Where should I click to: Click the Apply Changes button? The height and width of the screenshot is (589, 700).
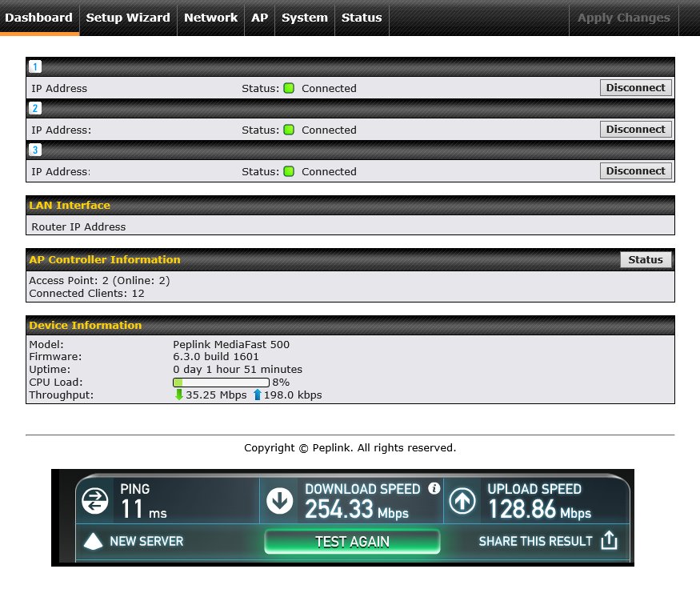[624, 18]
